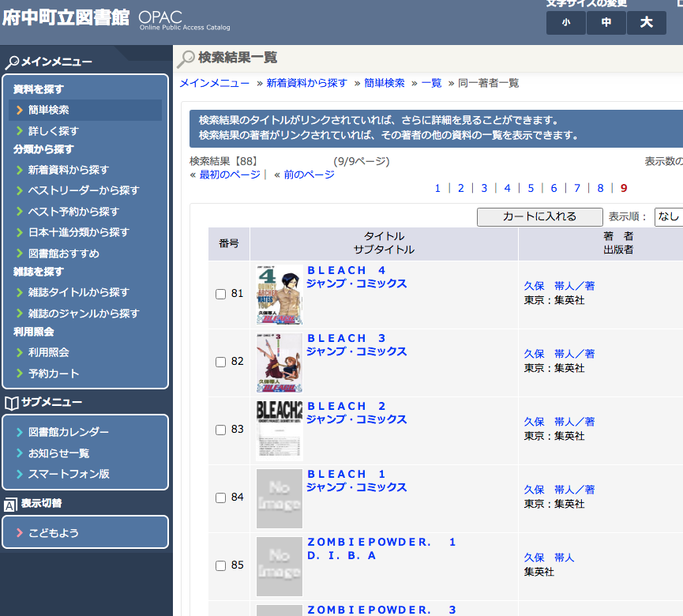Open the BLEACH 3 cover image
This screenshot has width=683, height=616.
point(279,362)
